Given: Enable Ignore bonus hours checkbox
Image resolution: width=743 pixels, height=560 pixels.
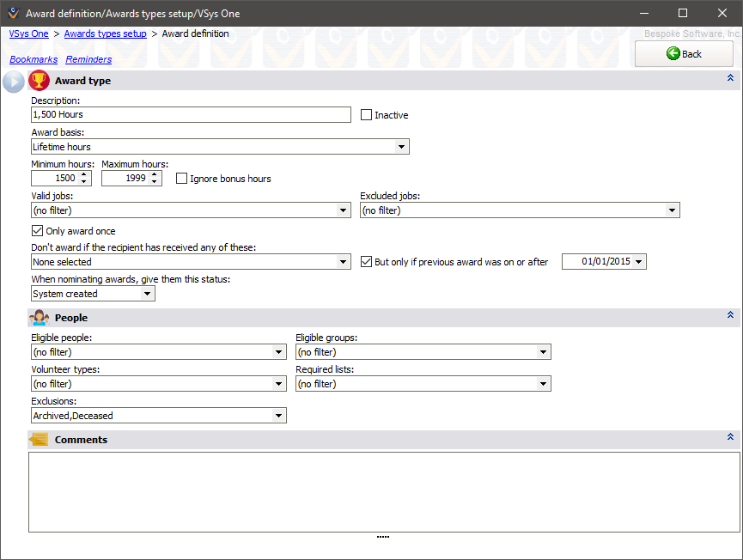Looking at the screenshot, I should pyautogui.click(x=182, y=179).
